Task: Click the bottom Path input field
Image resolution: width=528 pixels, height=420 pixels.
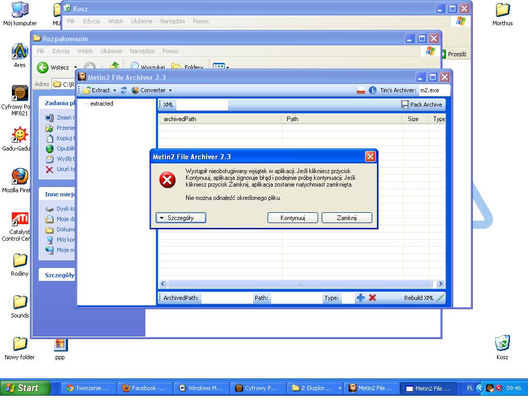Action: click(296, 298)
